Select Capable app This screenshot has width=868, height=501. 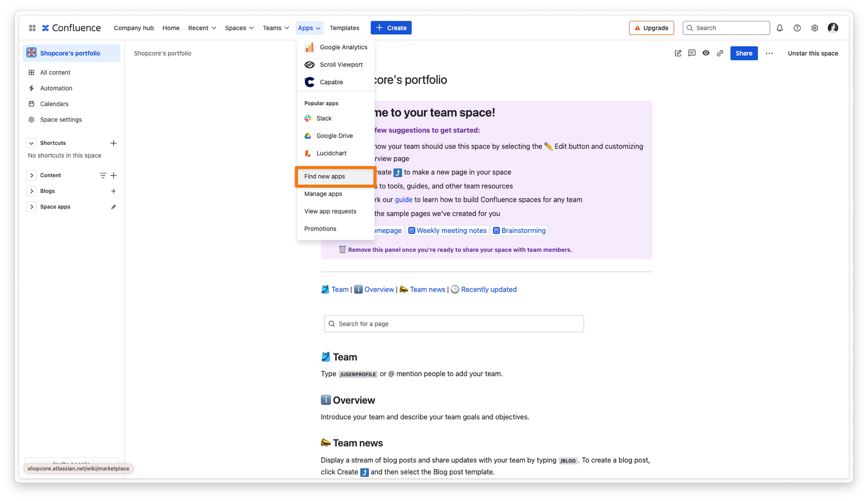[336, 82]
